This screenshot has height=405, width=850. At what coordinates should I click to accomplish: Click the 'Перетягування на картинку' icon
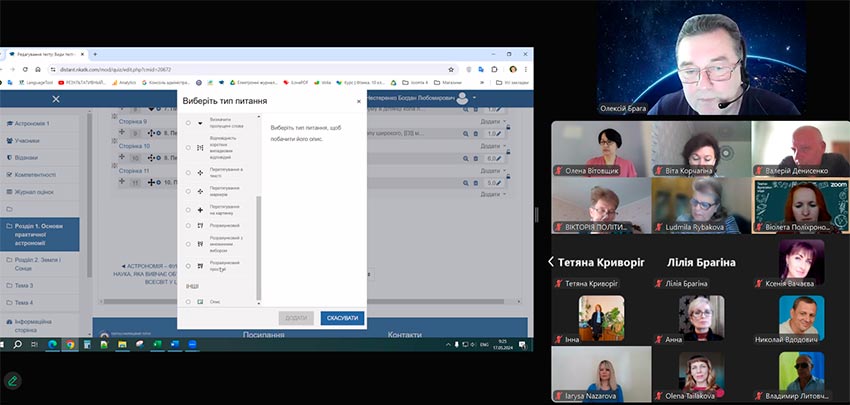point(201,211)
